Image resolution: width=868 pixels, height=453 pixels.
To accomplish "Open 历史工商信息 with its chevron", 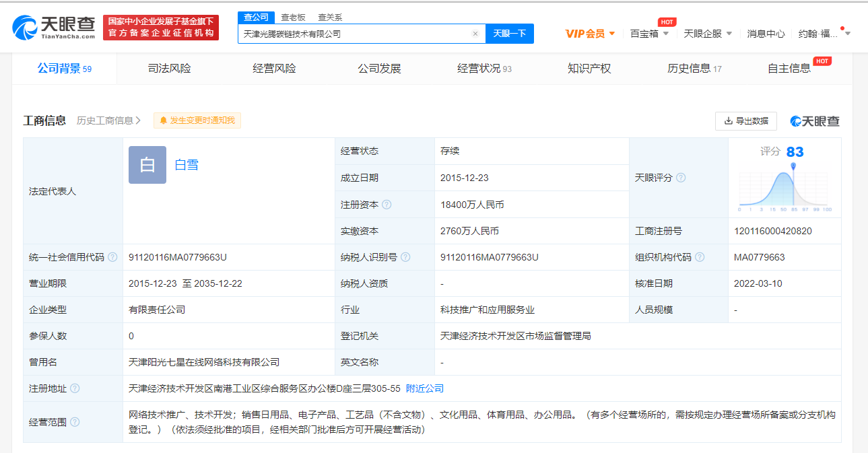I will (x=108, y=120).
